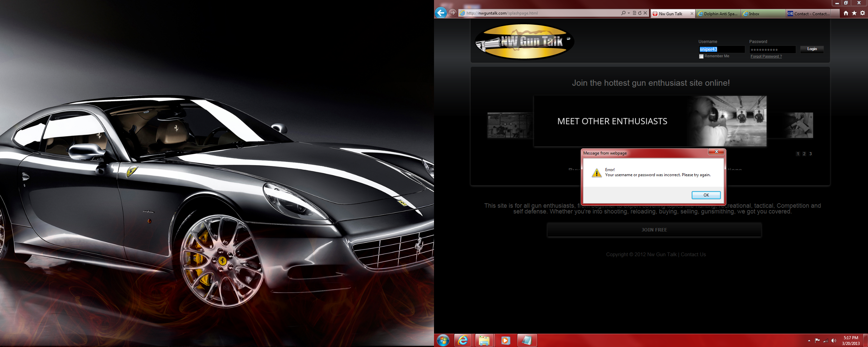Select slide 2 in the carousel pager

(804, 154)
